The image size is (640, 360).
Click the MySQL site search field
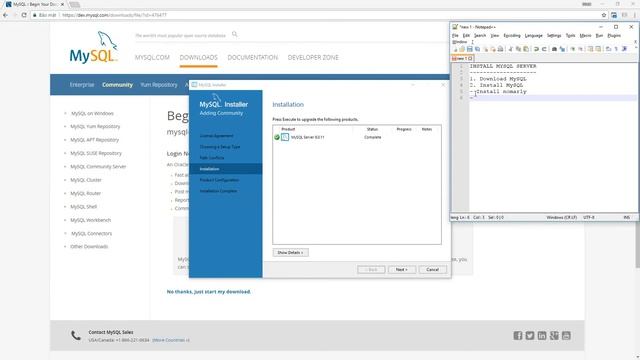(180, 36)
